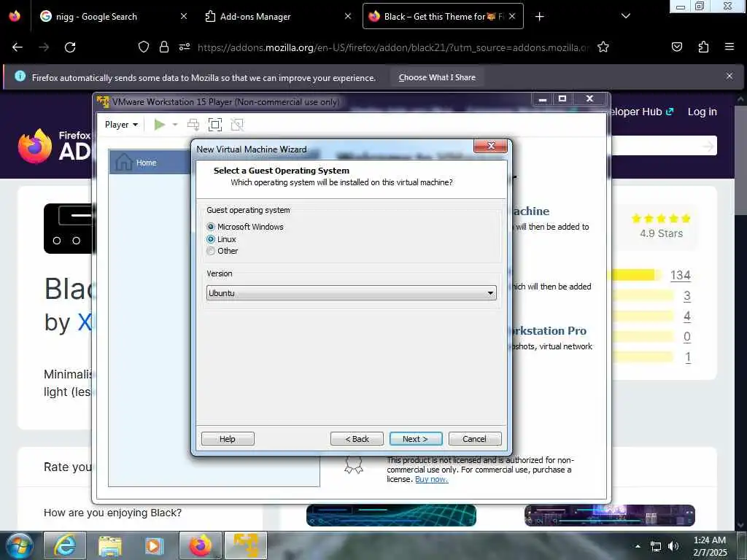Click the Firefox Add-ons logo
Viewport: 747px width, 560px height.
click(x=54, y=146)
